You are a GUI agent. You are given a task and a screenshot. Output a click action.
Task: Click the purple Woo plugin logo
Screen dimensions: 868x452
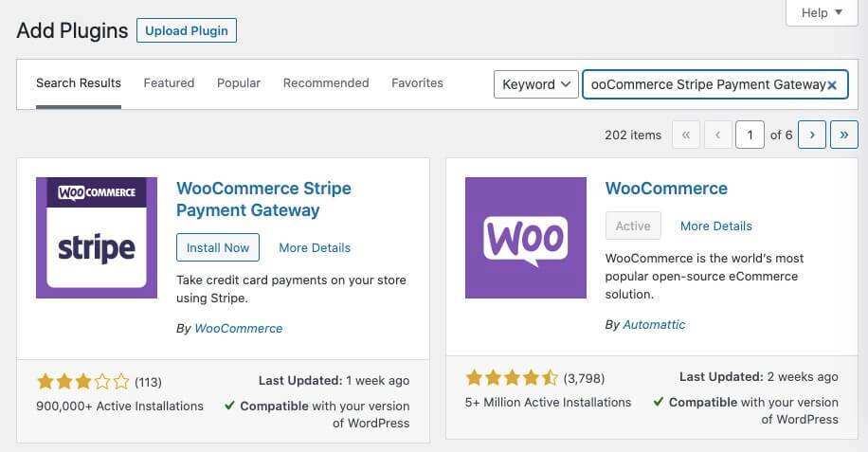click(526, 238)
